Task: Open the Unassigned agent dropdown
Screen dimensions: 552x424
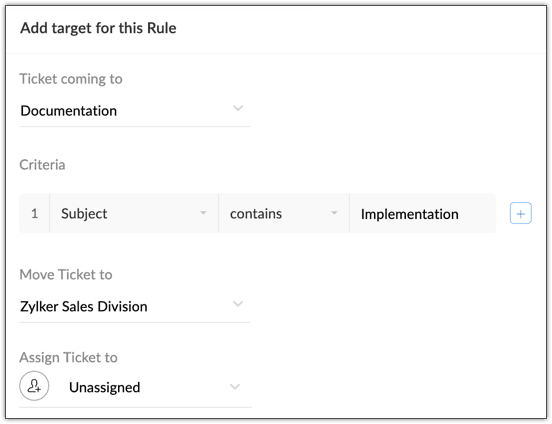Action: [136, 387]
